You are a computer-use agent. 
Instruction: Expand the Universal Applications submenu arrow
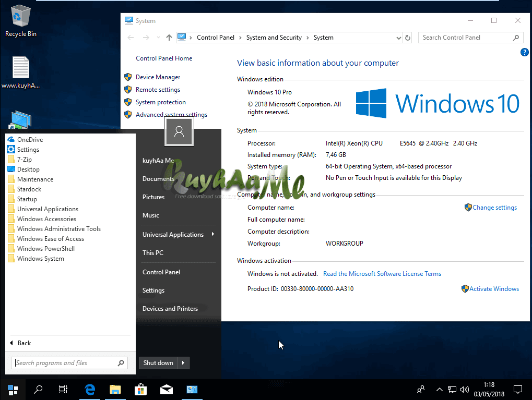[x=214, y=235]
